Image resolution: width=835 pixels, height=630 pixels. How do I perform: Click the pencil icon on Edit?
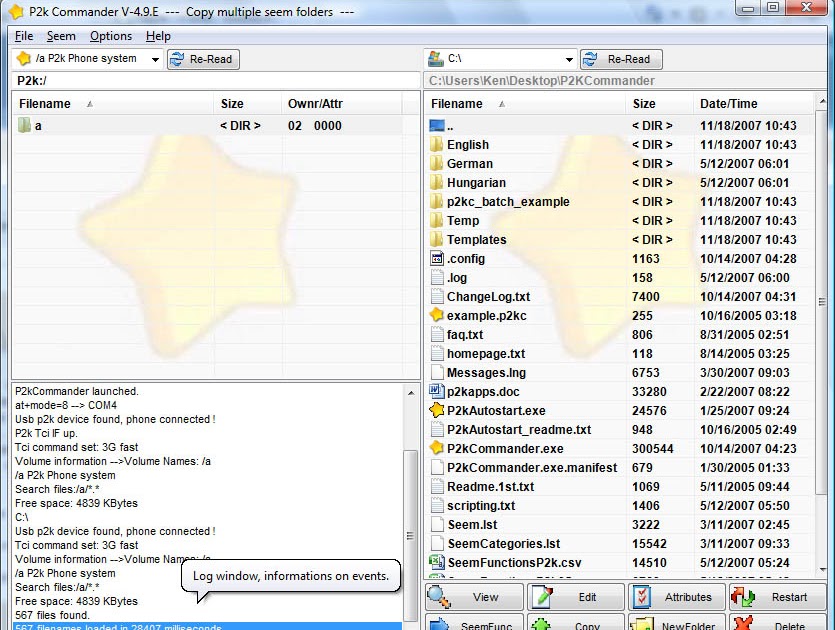[x=543, y=597]
